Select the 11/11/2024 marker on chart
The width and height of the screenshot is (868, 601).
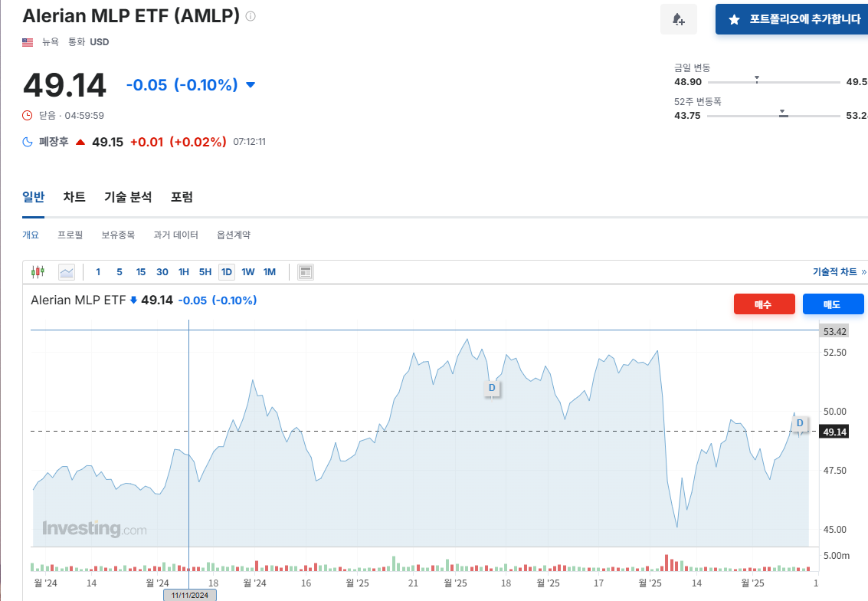pyautogui.click(x=189, y=594)
